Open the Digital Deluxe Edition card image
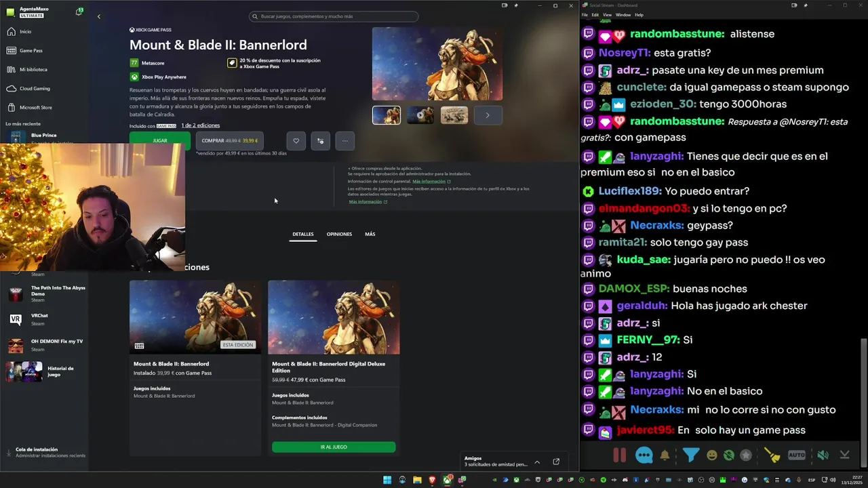The height and width of the screenshot is (488, 868). pos(334,317)
